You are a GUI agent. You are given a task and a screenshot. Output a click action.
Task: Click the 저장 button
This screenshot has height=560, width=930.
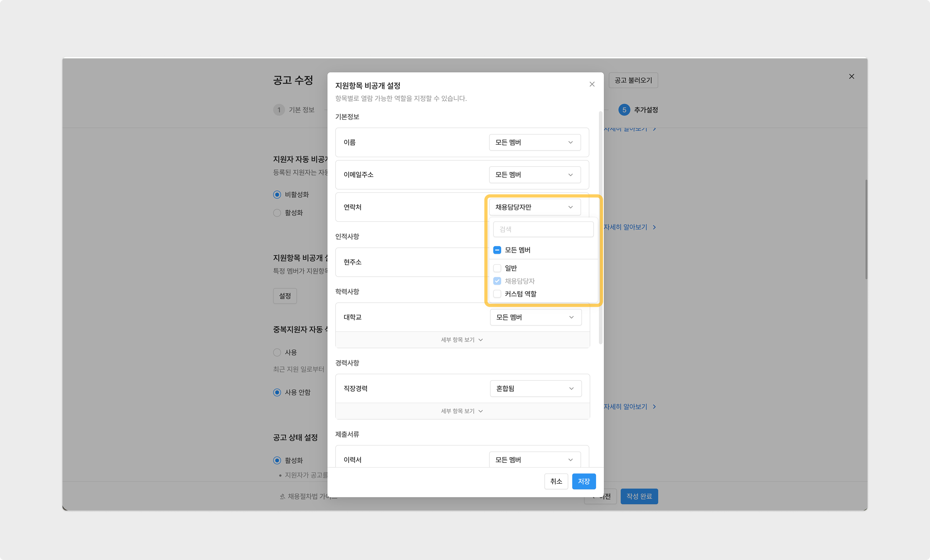pyautogui.click(x=583, y=481)
